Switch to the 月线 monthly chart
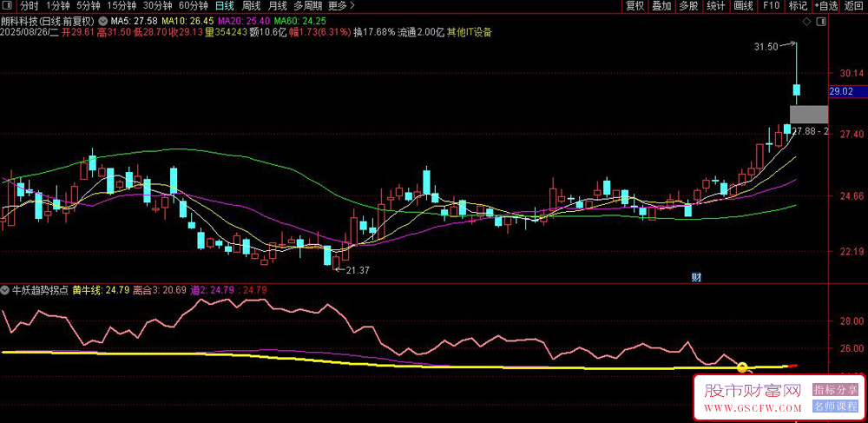This screenshot has width=868, height=423. point(278,6)
